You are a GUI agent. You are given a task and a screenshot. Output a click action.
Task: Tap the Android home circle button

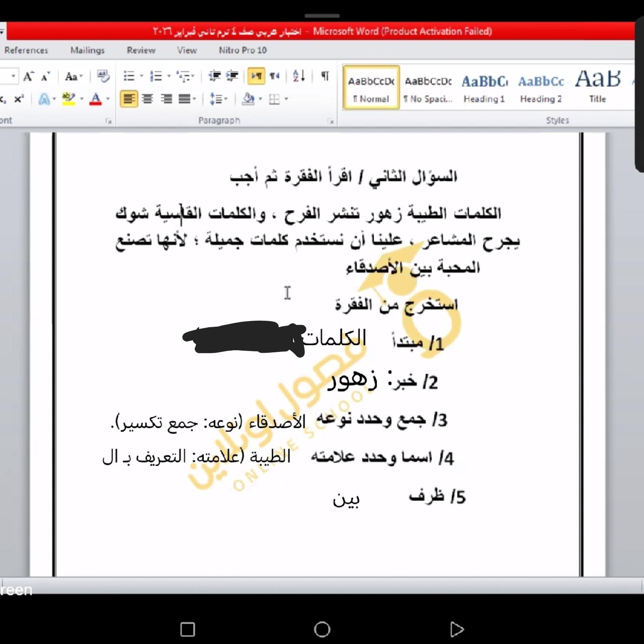[x=322, y=629]
